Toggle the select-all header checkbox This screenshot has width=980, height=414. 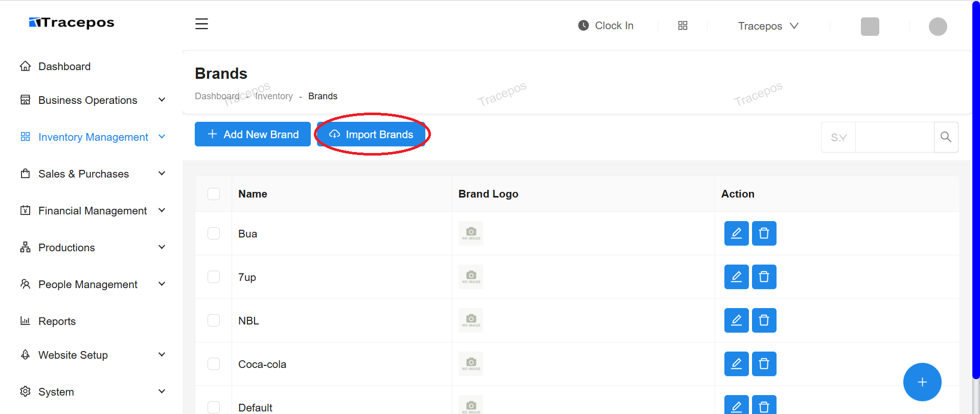pos(214,194)
